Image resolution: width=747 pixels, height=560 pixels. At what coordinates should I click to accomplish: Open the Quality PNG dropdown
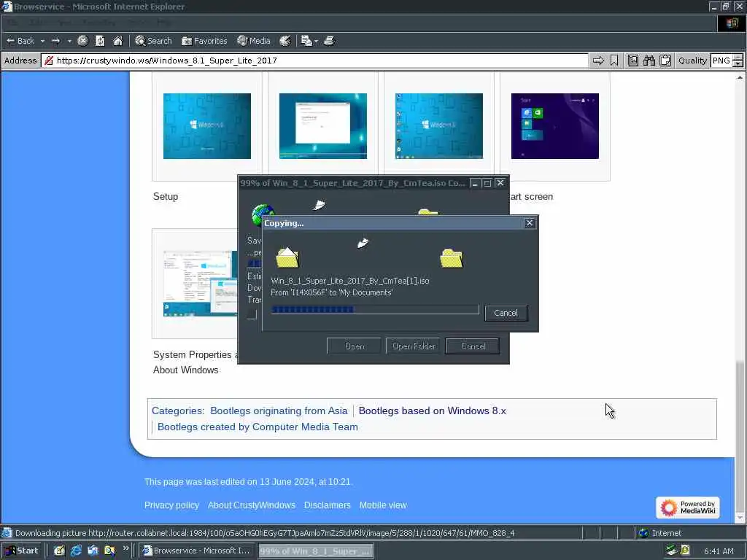point(727,61)
